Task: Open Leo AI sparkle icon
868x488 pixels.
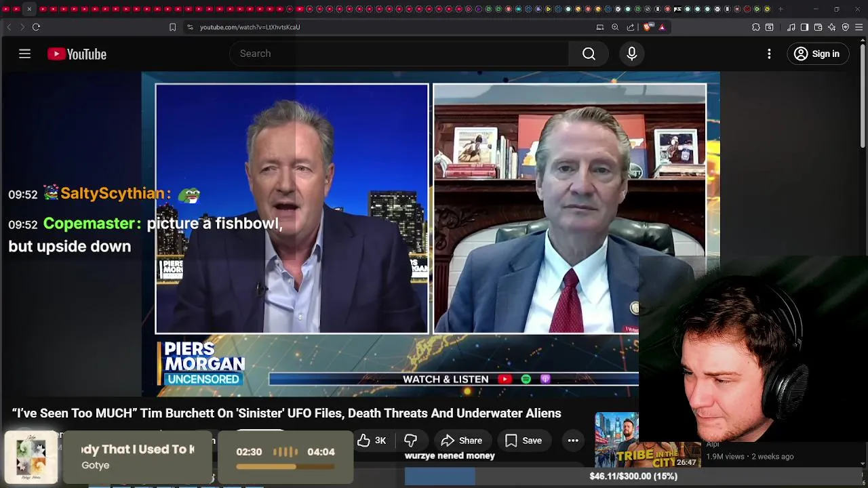Action: point(832,27)
